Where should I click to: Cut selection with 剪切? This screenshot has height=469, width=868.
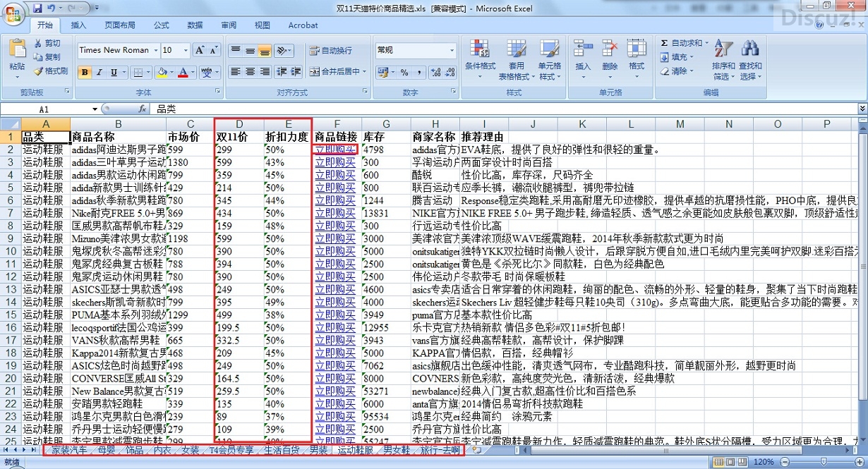pos(47,43)
